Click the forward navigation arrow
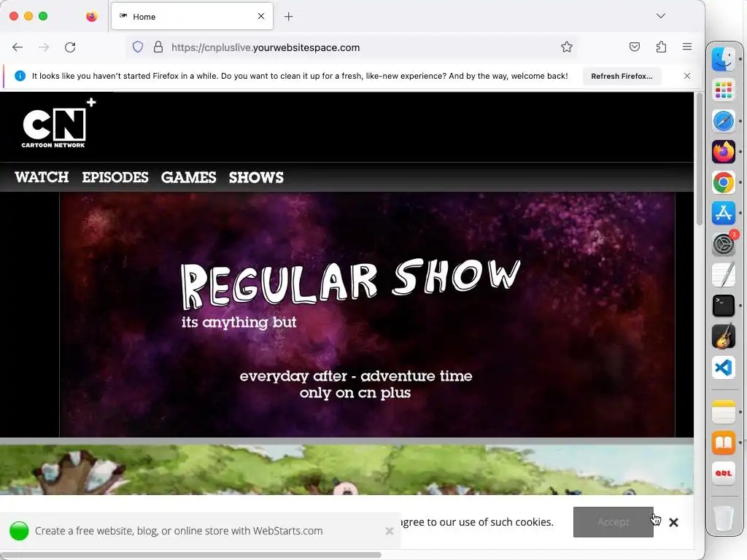This screenshot has width=747, height=560. [x=44, y=47]
